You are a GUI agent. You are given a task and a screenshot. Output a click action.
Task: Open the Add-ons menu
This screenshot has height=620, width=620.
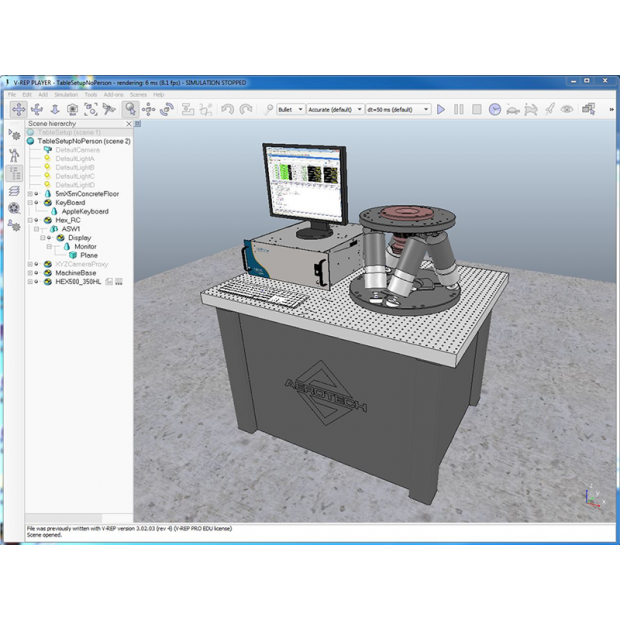point(114,94)
